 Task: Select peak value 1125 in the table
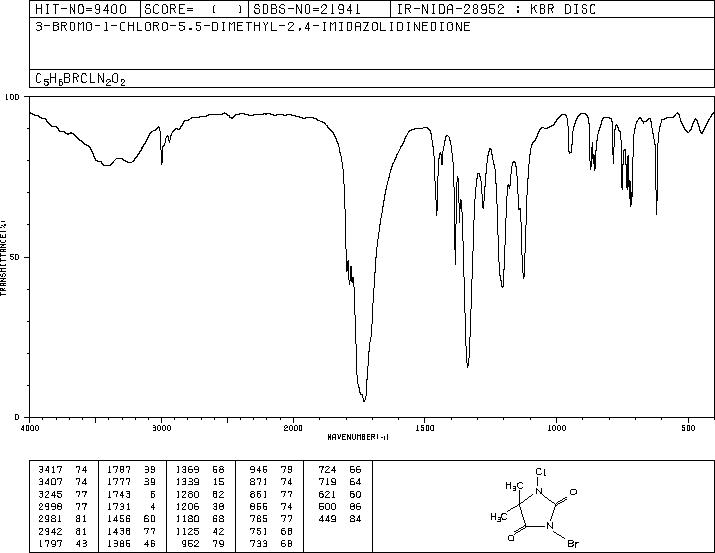pyautogui.click(x=187, y=531)
